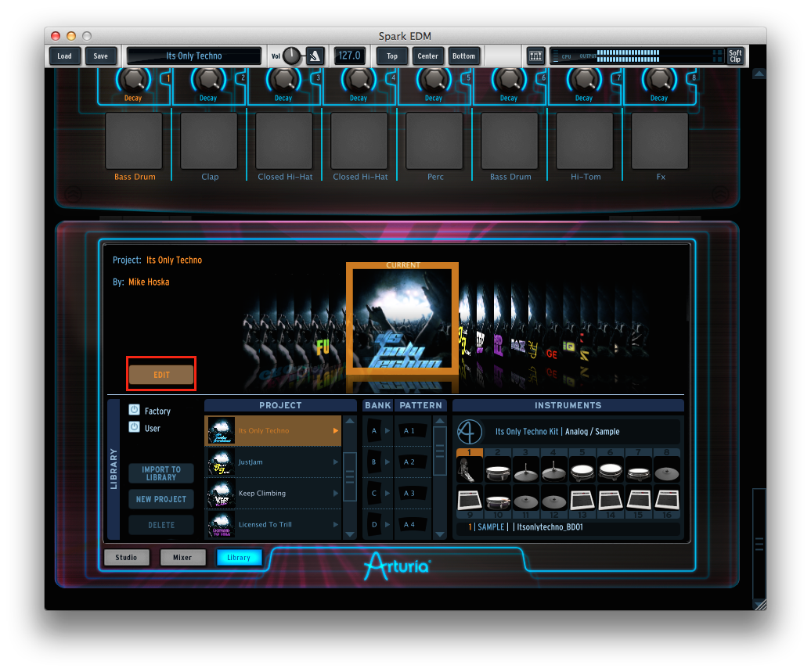Image resolution: width=811 pixels, height=672 pixels.
Task: Select channel 5 tag above Perc
Action: (469, 78)
